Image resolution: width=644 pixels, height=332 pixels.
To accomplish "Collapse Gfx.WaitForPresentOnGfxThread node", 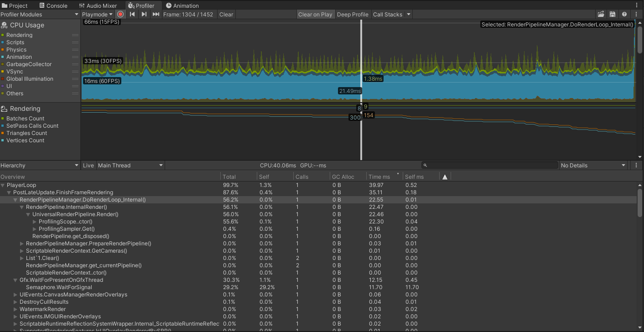I will click(x=16, y=280).
